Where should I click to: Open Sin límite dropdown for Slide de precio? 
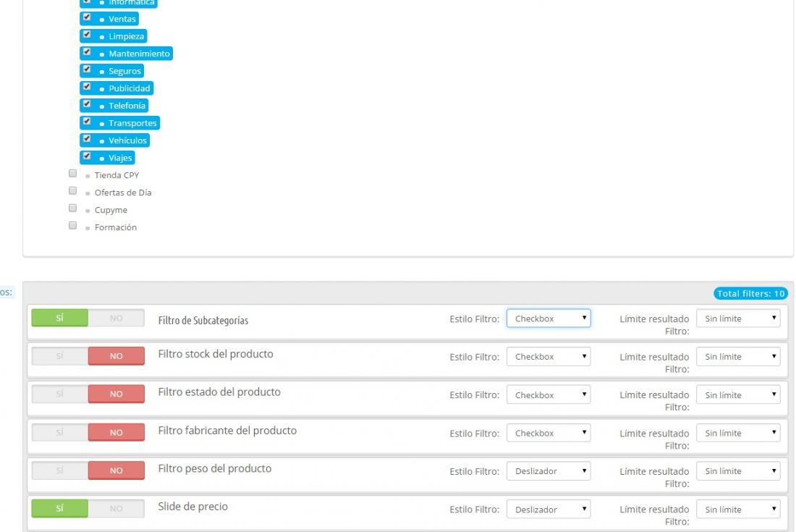pyautogui.click(x=739, y=509)
